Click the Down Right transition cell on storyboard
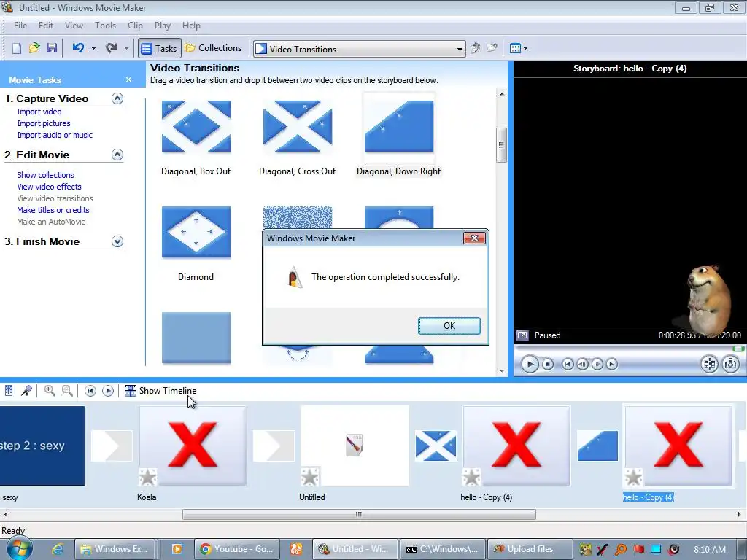Image resolution: width=747 pixels, height=560 pixels. point(597,446)
